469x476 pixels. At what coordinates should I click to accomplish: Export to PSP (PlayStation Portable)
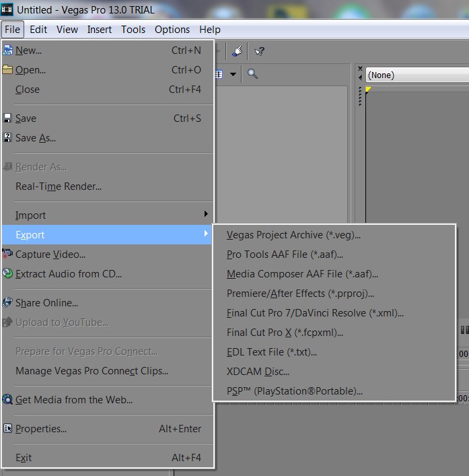coord(334,391)
